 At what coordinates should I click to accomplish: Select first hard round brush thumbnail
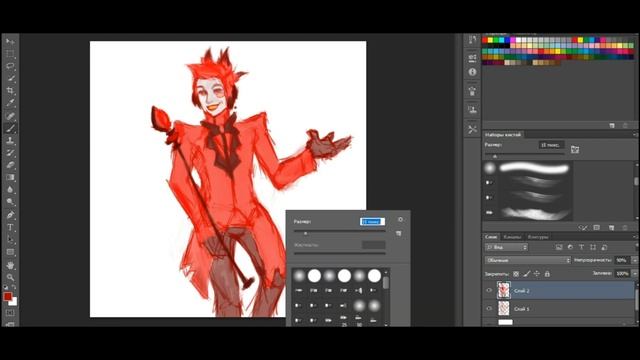point(314,276)
